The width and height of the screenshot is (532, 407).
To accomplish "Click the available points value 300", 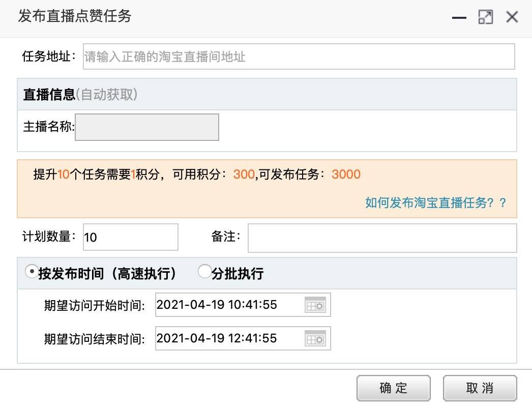I will (244, 175).
